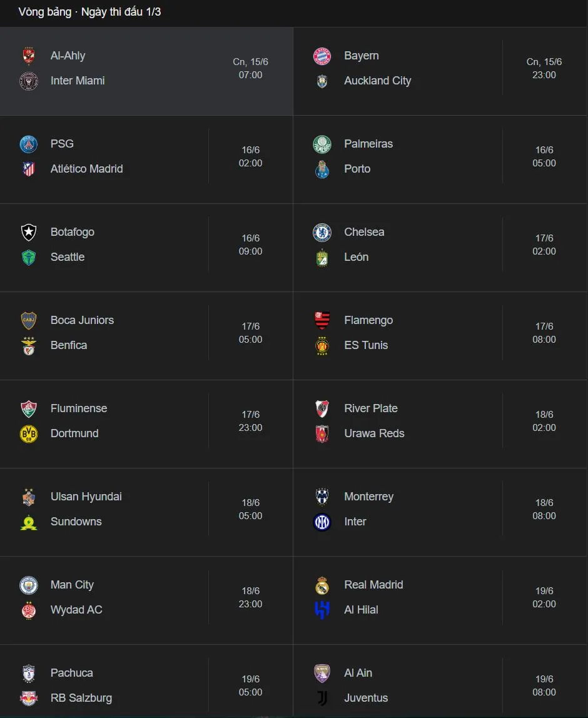Image resolution: width=588 pixels, height=718 pixels.
Task: Click the Boca Juniors crest
Action: tap(29, 320)
